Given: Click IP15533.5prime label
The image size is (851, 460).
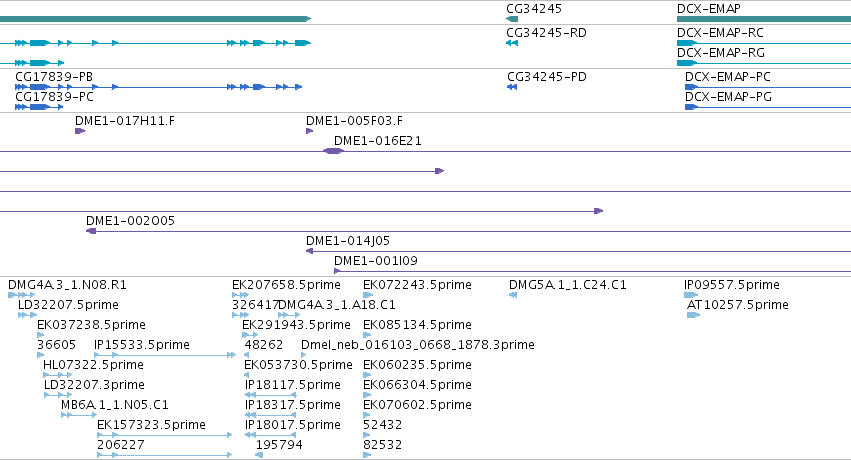Looking at the screenshot, I should (x=142, y=345).
